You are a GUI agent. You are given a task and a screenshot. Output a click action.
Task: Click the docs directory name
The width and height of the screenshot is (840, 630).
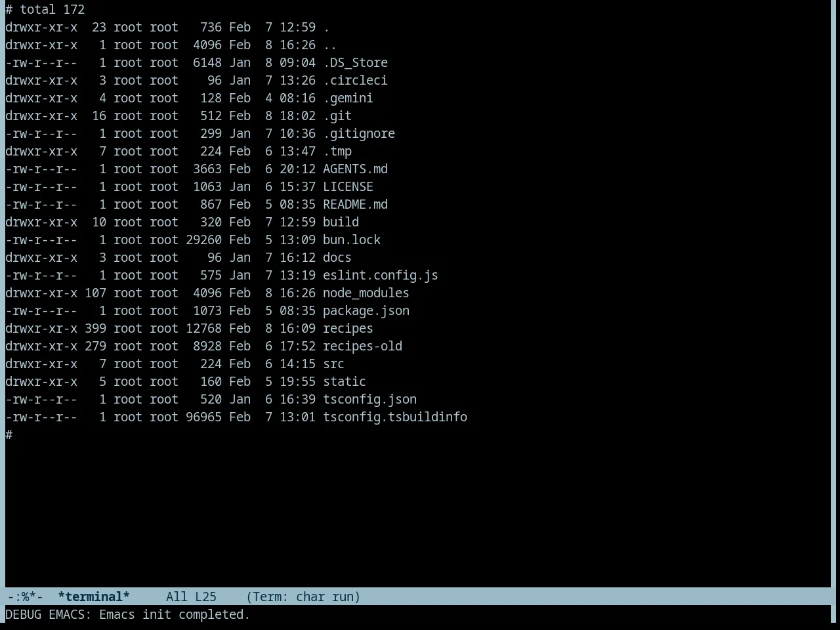point(337,258)
